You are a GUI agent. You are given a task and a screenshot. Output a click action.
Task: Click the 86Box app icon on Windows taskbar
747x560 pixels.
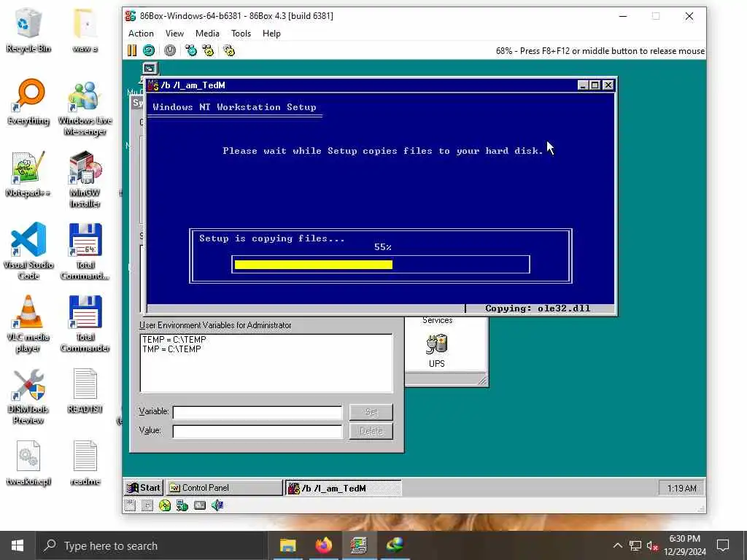click(359, 545)
